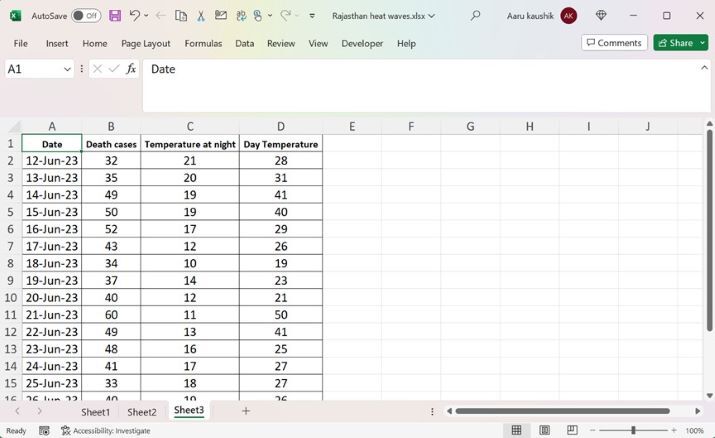The height and width of the screenshot is (438, 715).
Task: Open the Help ribbon tab
Action: (x=406, y=43)
